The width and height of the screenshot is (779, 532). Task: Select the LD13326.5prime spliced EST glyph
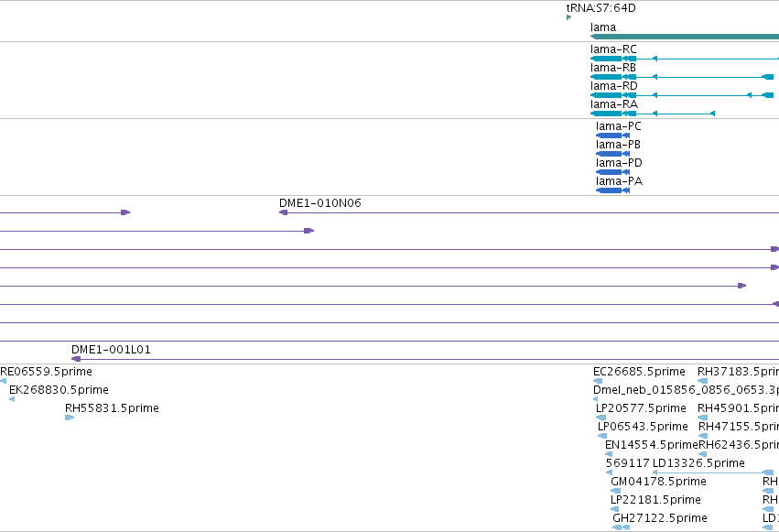click(x=713, y=472)
